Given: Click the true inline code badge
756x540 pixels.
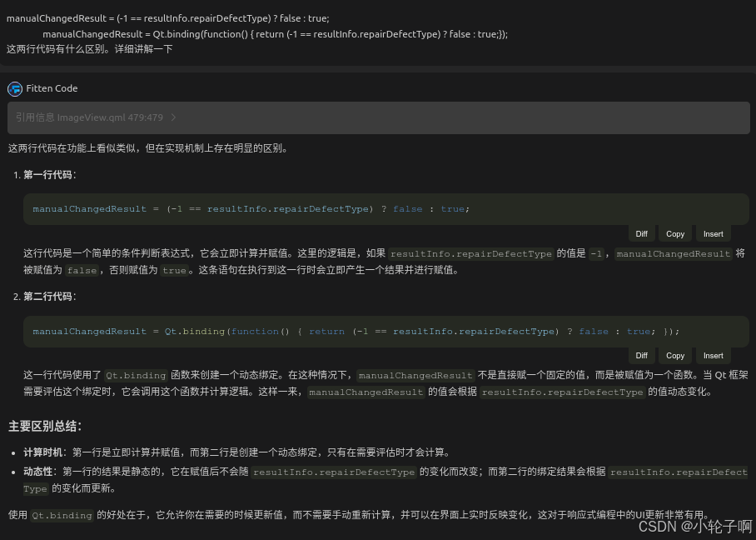Looking at the screenshot, I should [x=174, y=270].
